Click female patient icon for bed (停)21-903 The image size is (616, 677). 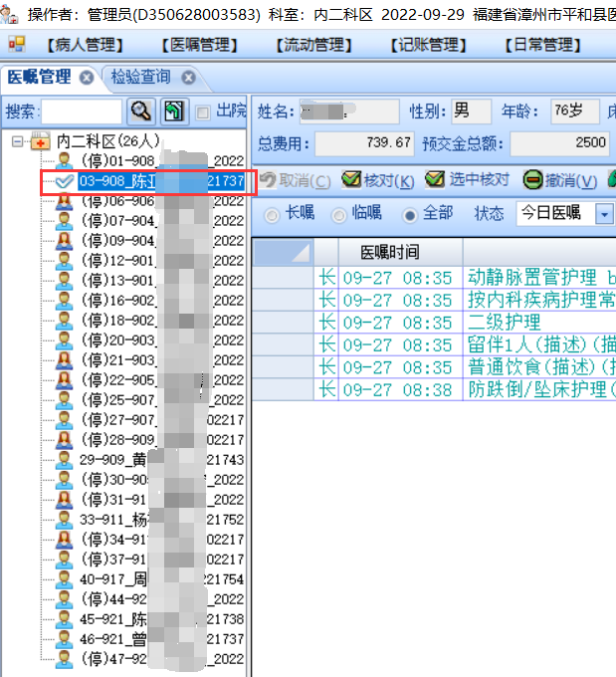(64, 360)
